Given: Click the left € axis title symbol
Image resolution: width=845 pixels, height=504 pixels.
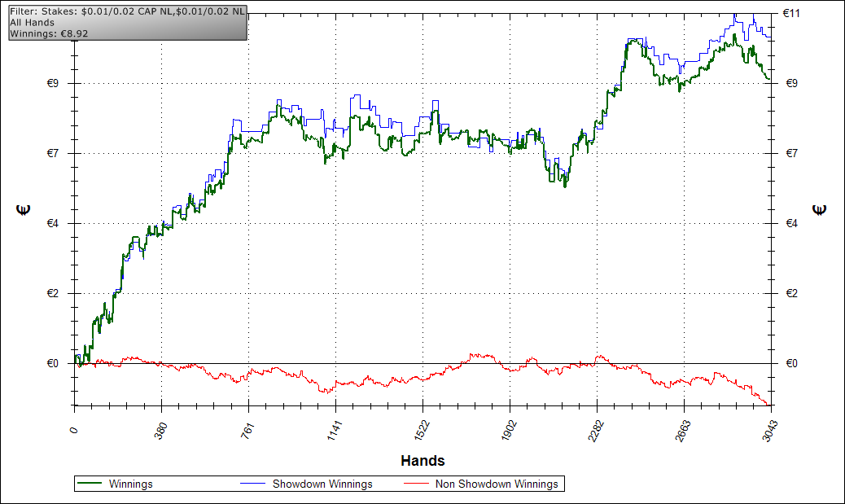Looking at the screenshot, I should point(23,209).
